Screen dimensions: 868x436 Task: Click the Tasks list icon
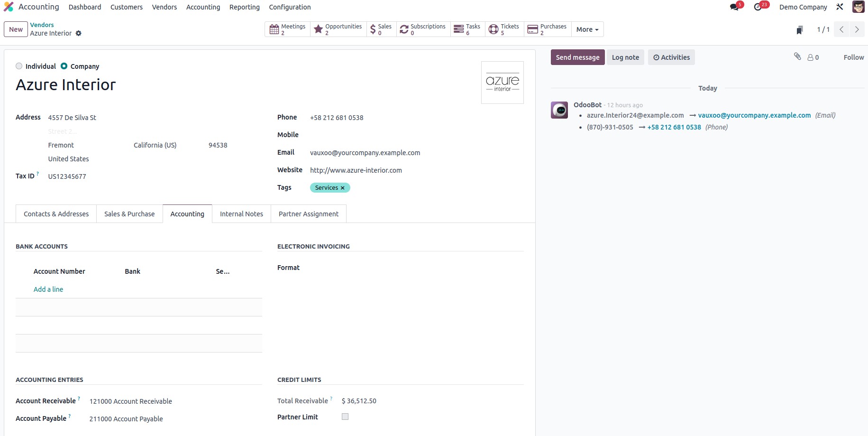(458, 29)
